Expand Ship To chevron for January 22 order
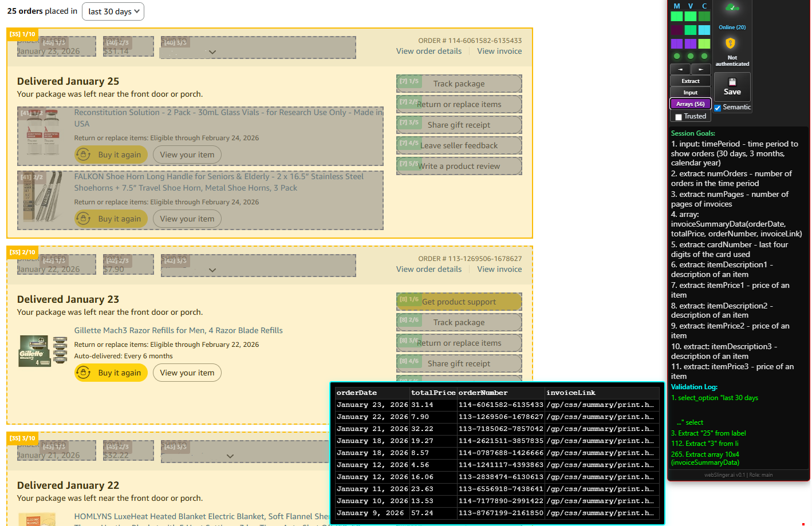This screenshot has width=812, height=526. pos(212,270)
